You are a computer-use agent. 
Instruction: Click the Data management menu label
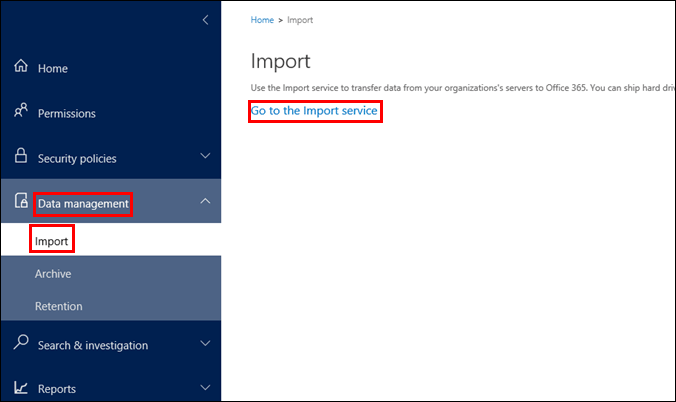[x=83, y=204]
